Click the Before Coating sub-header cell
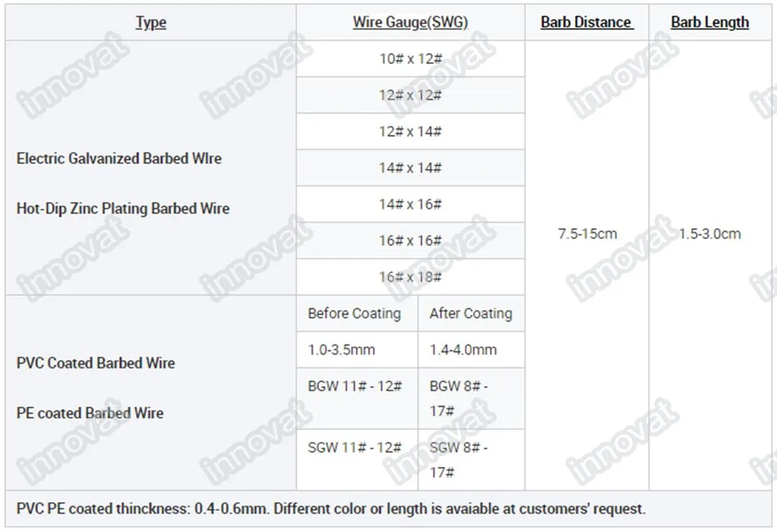777x532 pixels. (354, 314)
